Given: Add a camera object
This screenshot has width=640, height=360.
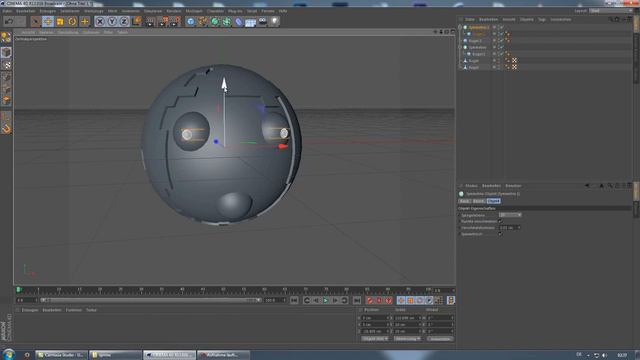Looking at the screenshot, I should (262, 21).
